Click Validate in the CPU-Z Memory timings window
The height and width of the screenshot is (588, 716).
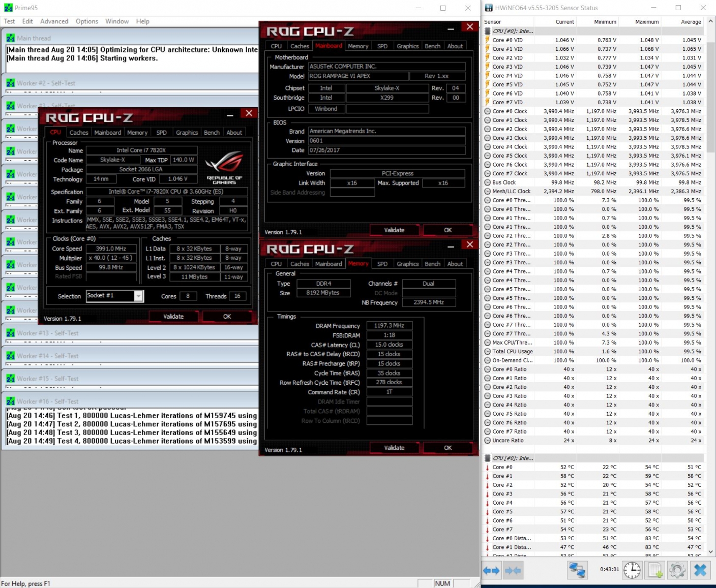click(394, 448)
